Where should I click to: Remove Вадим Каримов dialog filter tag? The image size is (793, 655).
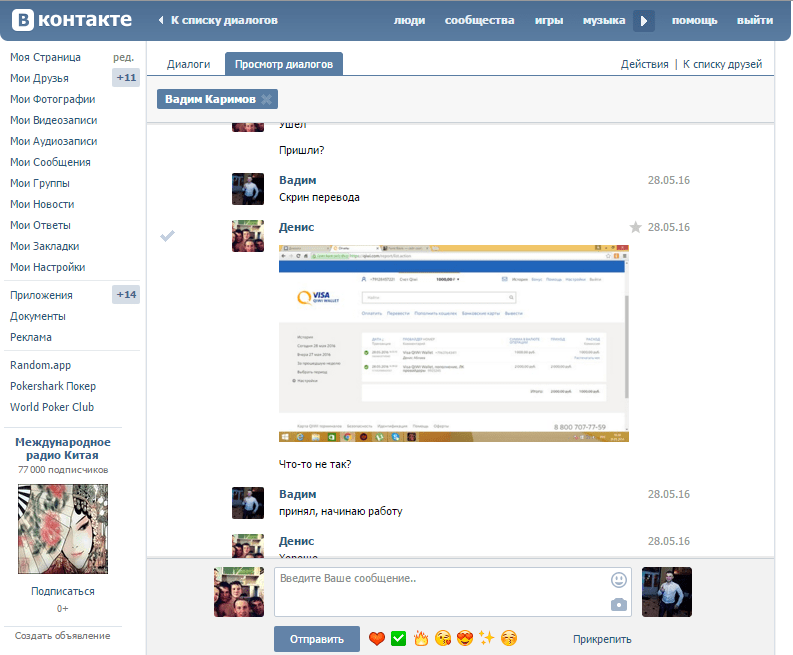[266, 99]
